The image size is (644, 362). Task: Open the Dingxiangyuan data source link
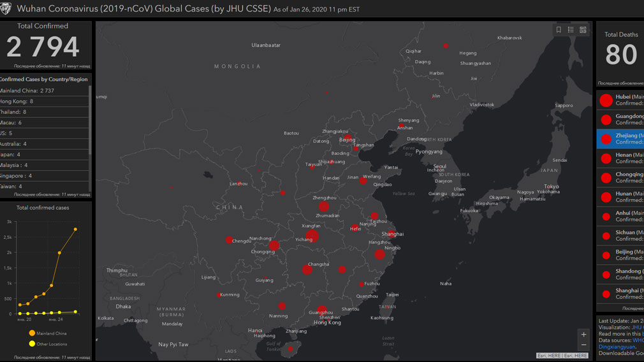pos(617,347)
